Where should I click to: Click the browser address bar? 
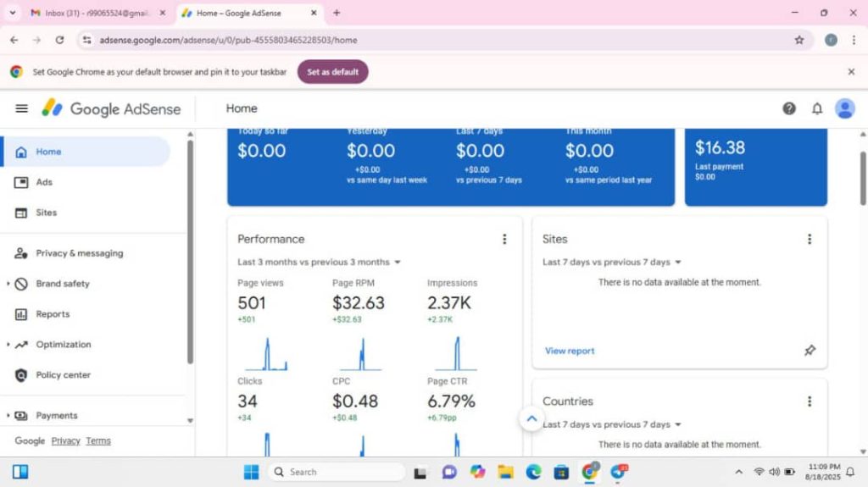(424, 40)
